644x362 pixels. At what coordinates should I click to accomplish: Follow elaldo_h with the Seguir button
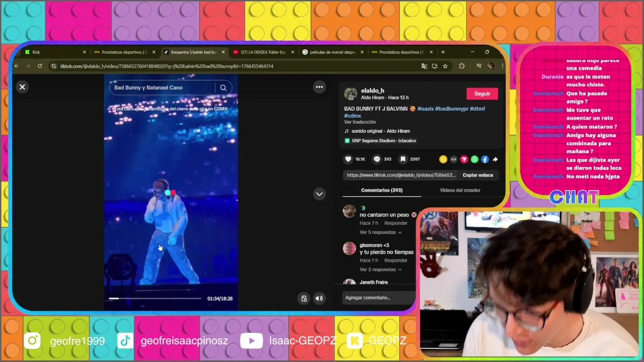coord(482,94)
